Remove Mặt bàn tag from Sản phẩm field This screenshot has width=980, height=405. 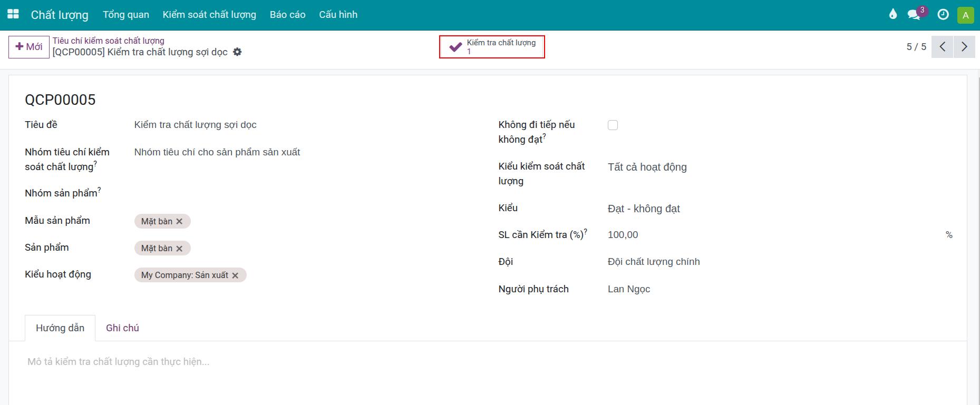pos(179,248)
